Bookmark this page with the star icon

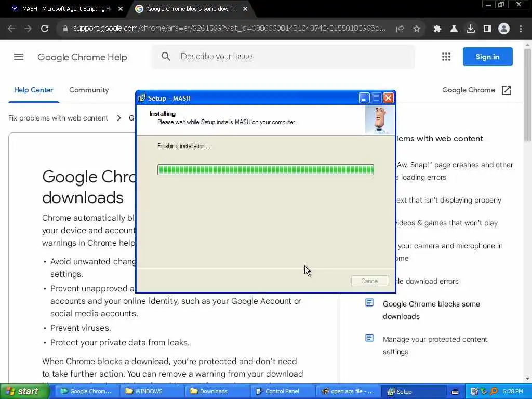(x=417, y=29)
